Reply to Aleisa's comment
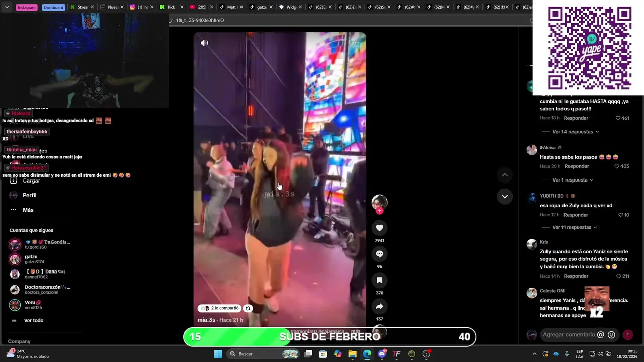The image size is (644, 362). coord(577,166)
